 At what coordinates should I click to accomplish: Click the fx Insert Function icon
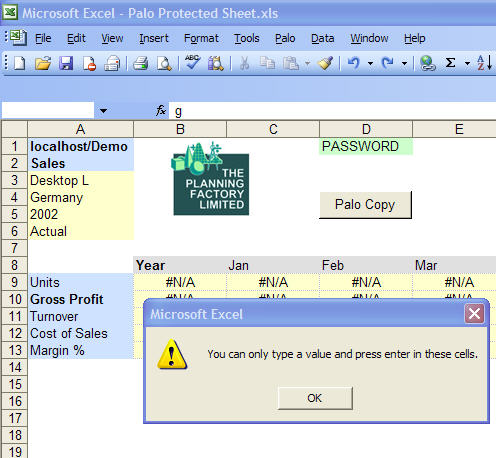pyautogui.click(x=161, y=110)
